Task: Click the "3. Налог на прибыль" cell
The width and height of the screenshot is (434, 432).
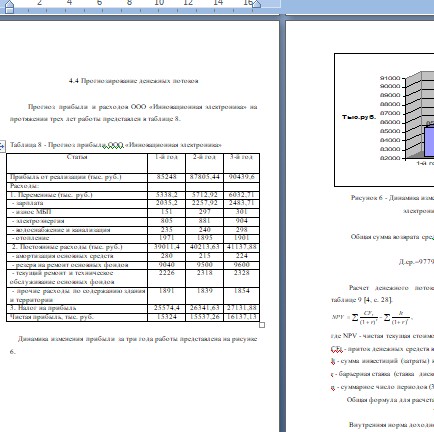Action: pyautogui.click(x=77, y=308)
